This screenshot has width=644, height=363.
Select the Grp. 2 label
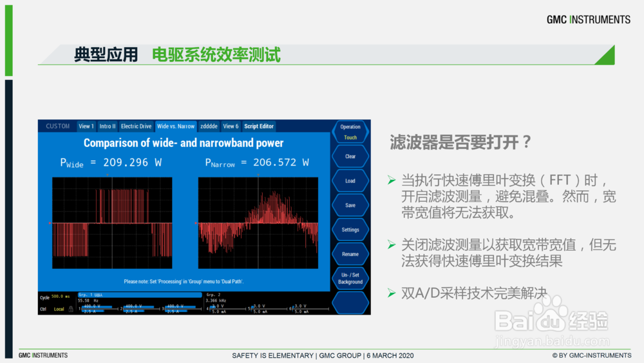(x=214, y=295)
